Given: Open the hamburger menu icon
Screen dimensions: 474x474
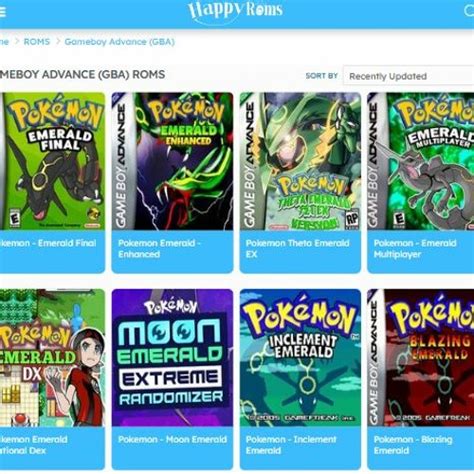Looking at the screenshot, I should [2, 12].
